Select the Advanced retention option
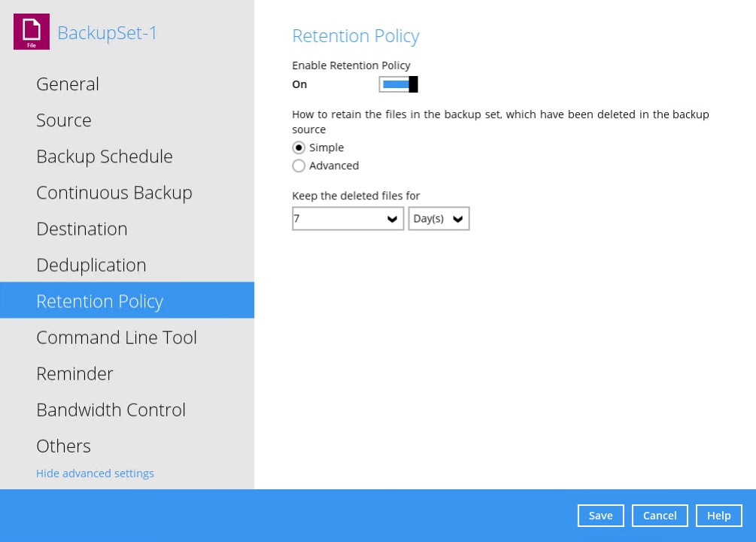756x542 pixels. 299,166
